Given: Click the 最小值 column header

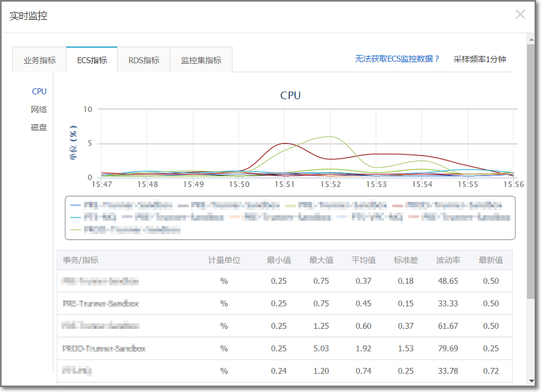Looking at the screenshot, I should coord(279,260).
